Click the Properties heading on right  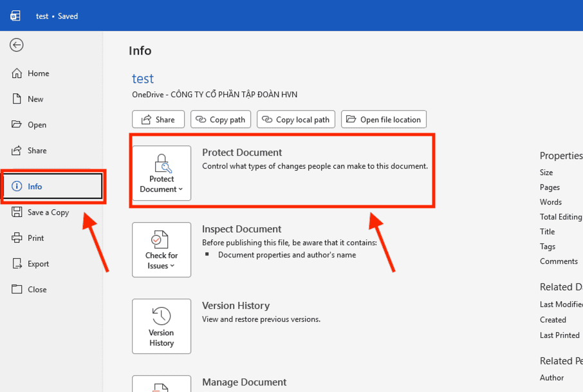(561, 156)
